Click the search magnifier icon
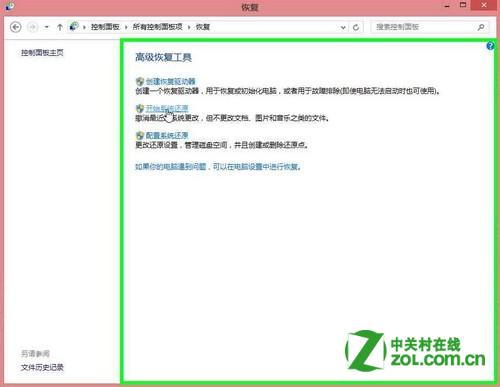Image resolution: width=500 pixels, height=387 pixels. point(481,27)
